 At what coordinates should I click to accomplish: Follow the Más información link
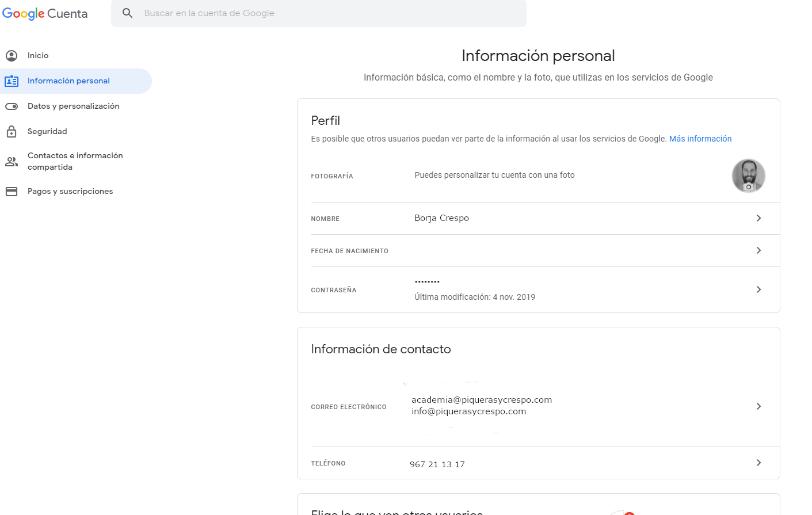click(x=700, y=139)
